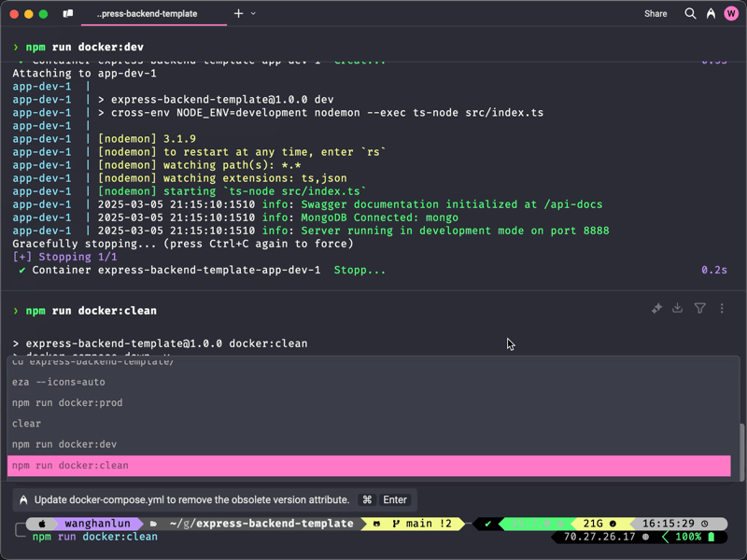Click the clock icon after the time

[705, 524]
